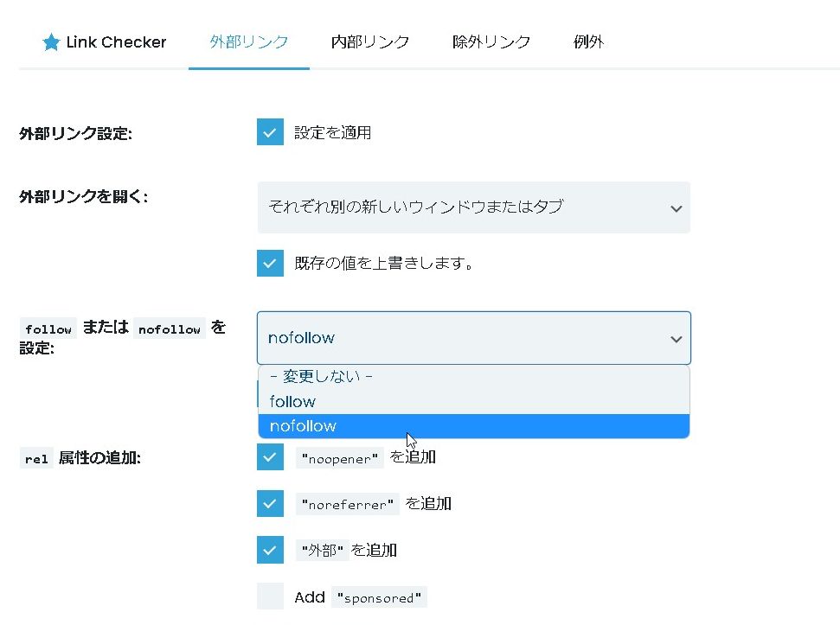The width and height of the screenshot is (840, 625).
Task: Expand the 外部リンクを開く dropdown
Action: (473, 207)
